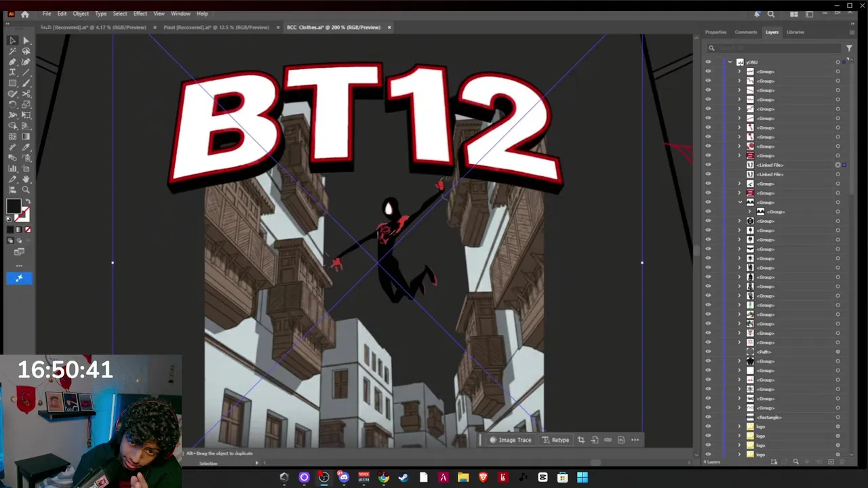This screenshot has height=488, width=868.
Task: Choose the Rectangle tool
Action: 12,83
